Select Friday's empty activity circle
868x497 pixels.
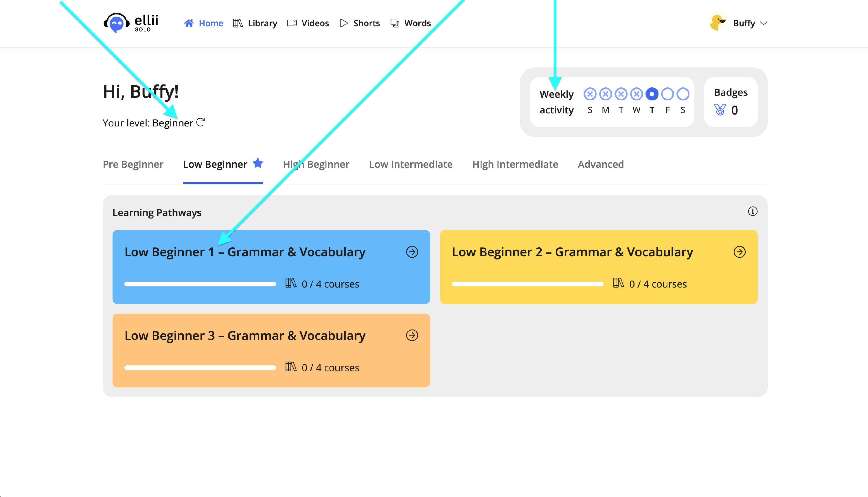667,94
